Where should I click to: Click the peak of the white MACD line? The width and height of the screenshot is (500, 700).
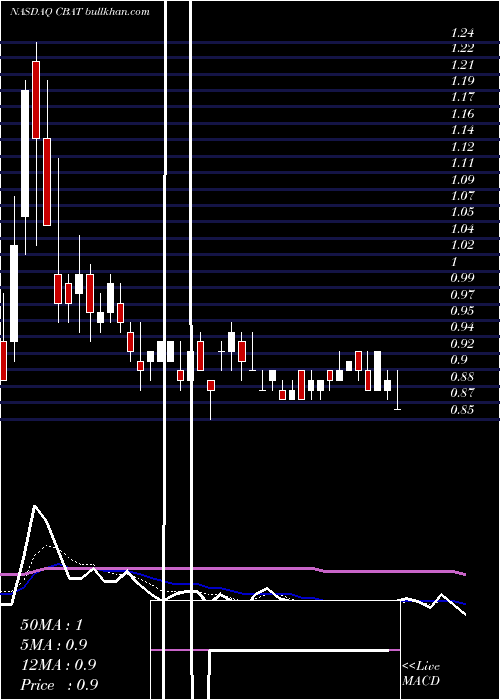tap(35, 506)
